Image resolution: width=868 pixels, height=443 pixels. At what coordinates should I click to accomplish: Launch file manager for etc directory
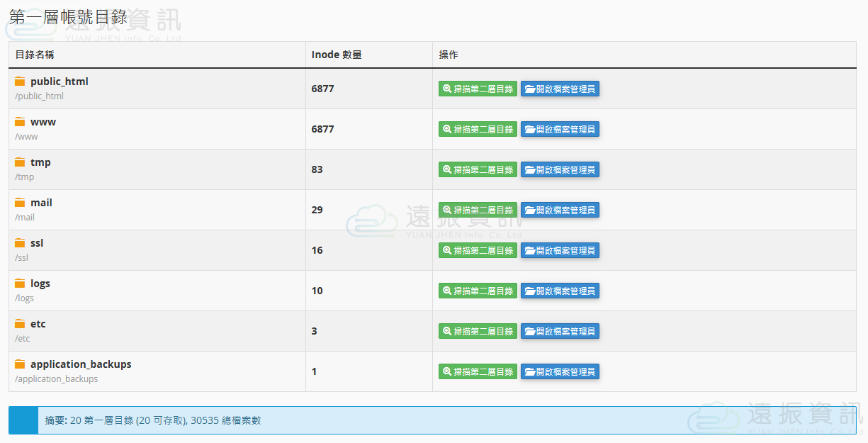[560, 331]
